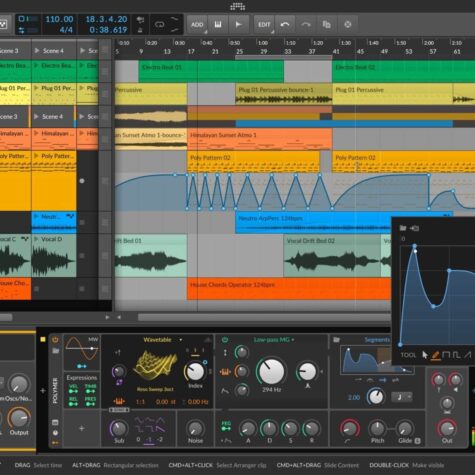Click the Pitch knob
The width and height of the screenshot is (475, 475).
point(377,428)
